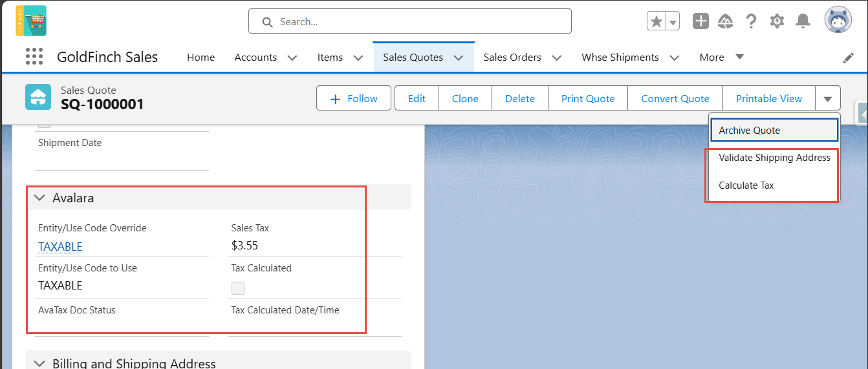Click the Favorites star icon
The image size is (868, 369).
656,21
